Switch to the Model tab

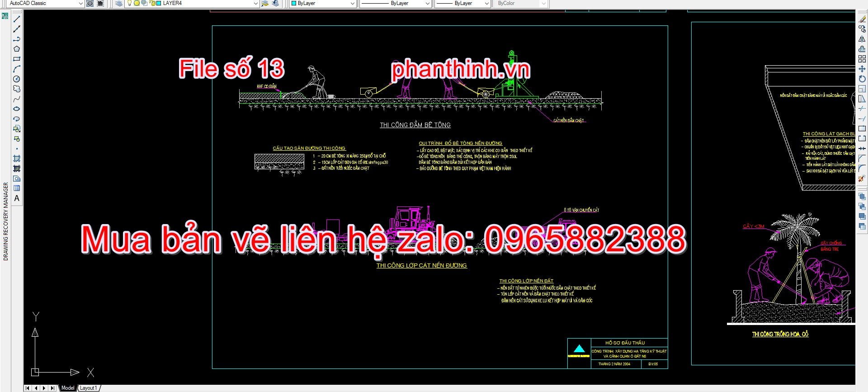(x=68, y=388)
